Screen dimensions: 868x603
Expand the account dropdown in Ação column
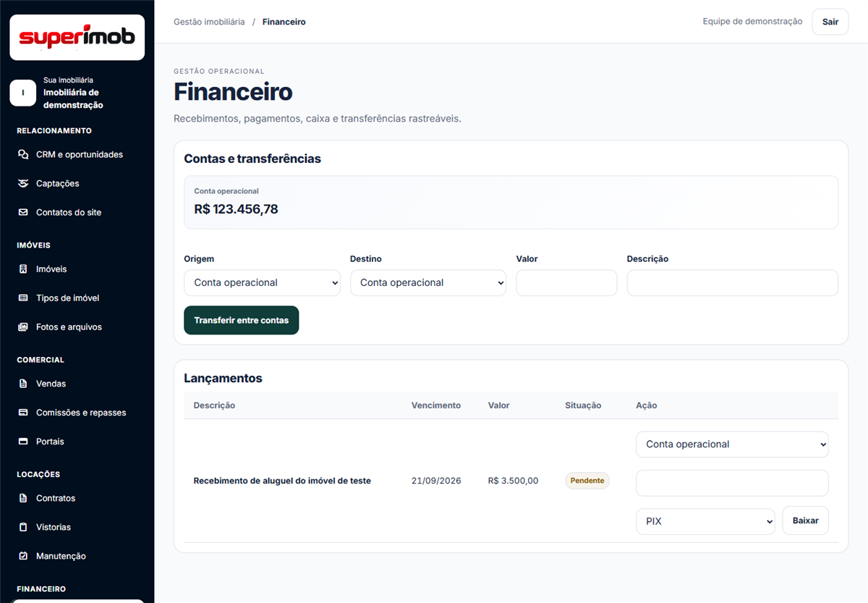tap(732, 444)
